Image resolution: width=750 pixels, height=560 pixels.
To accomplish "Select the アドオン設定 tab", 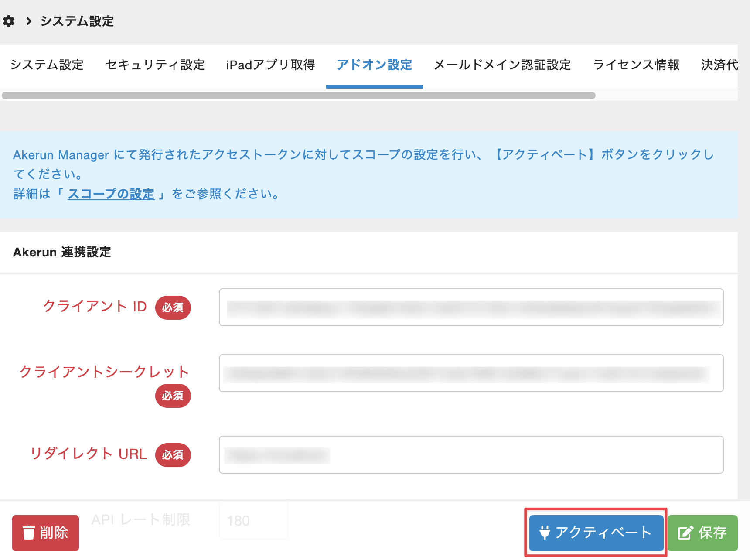I will pyautogui.click(x=375, y=65).
